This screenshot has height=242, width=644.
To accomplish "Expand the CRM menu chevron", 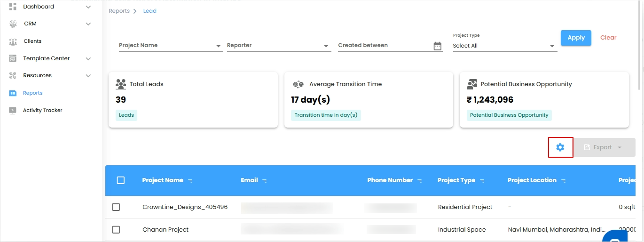I will click(x=88, y=24).
